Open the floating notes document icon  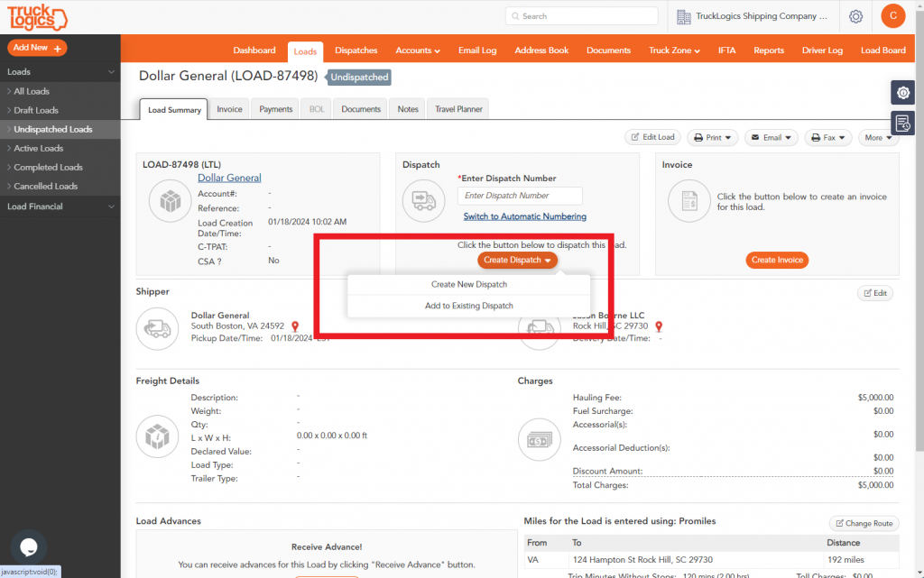click(x=902, y=123)
